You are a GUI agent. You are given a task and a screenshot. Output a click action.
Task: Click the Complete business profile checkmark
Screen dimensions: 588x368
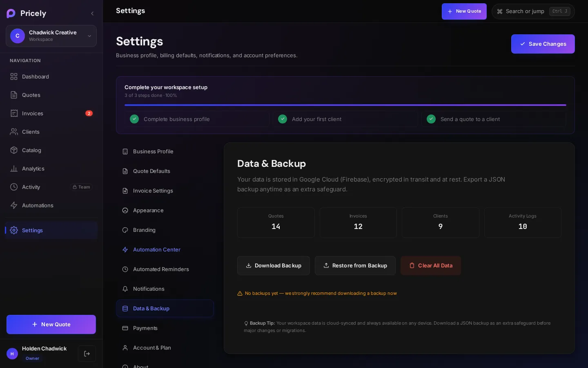(134, 119)
